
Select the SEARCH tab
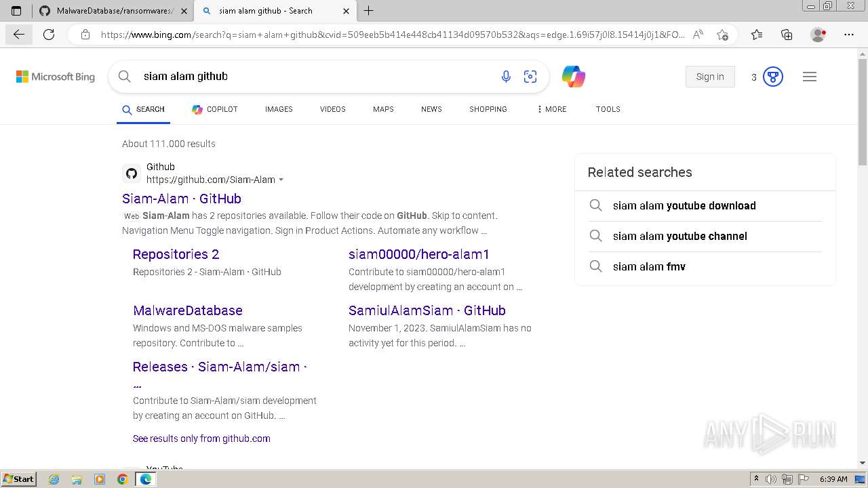[x=143, y=109]
